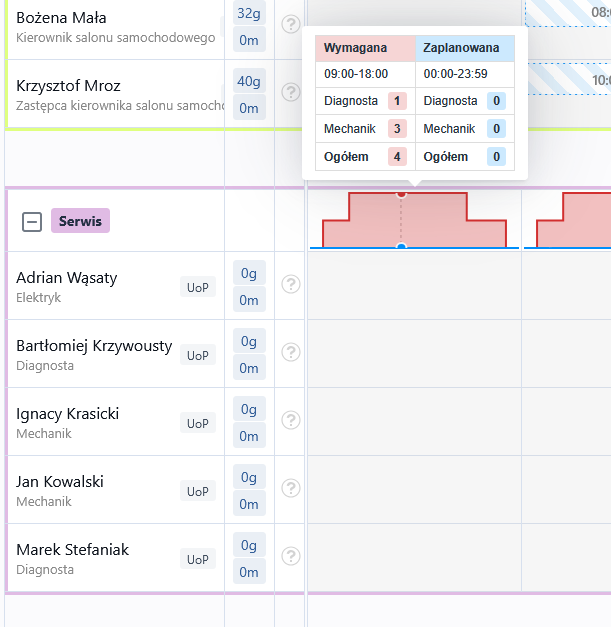
Task: Click required Mechanik count 3
Action: tap(397, 129)
